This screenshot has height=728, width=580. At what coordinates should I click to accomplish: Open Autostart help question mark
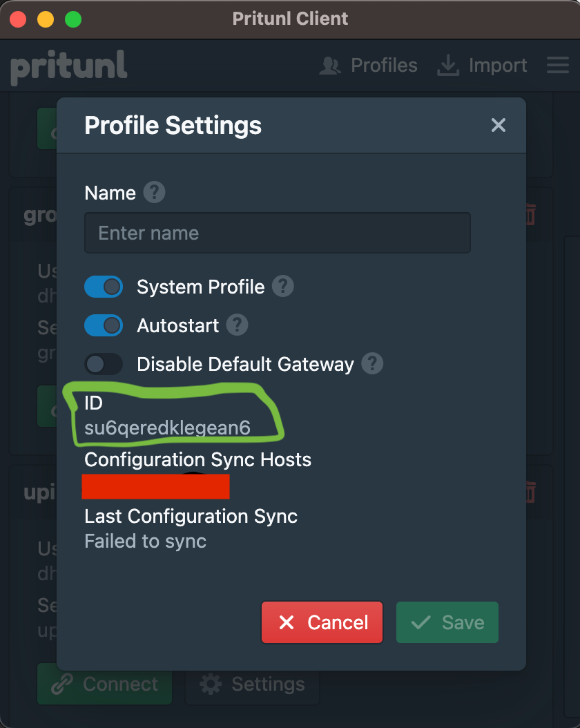pos(237,325)
